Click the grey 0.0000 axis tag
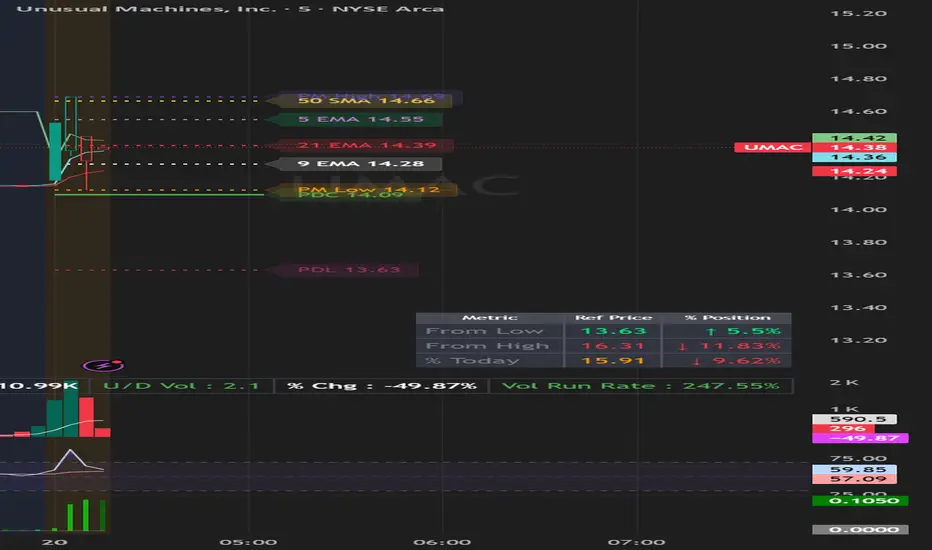The image size is (932, 550). click(860, 529)
